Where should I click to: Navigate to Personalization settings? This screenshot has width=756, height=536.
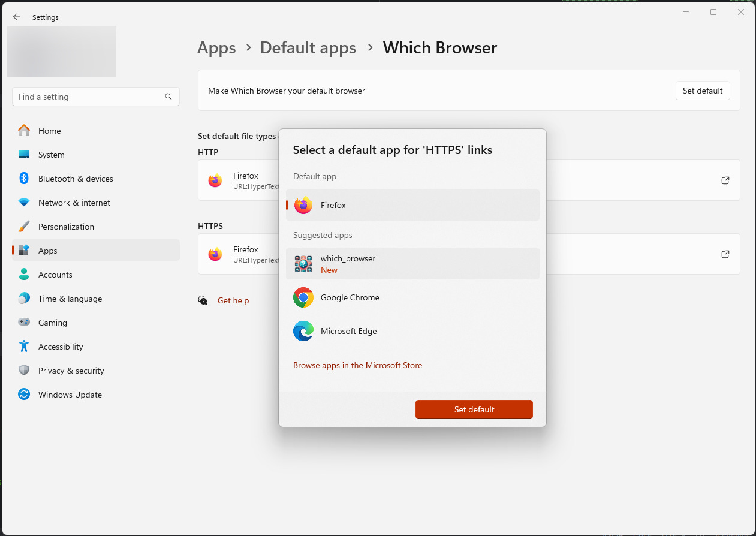(x=66, y=227)
